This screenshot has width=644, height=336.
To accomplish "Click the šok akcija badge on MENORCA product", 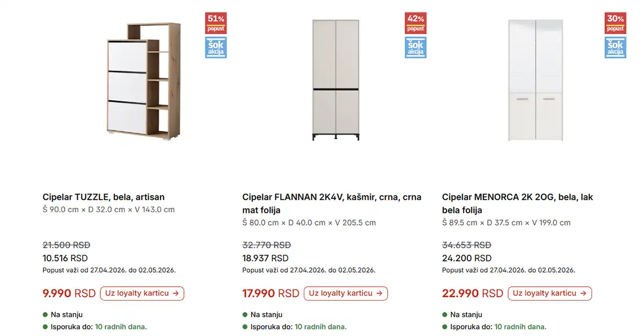I will 615,48.
